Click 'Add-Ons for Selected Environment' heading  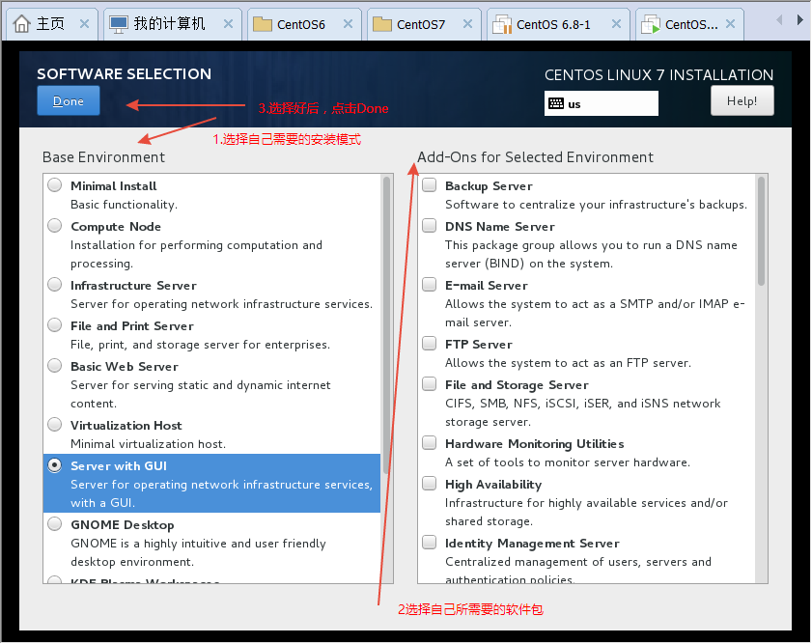[x=536, y=156]
